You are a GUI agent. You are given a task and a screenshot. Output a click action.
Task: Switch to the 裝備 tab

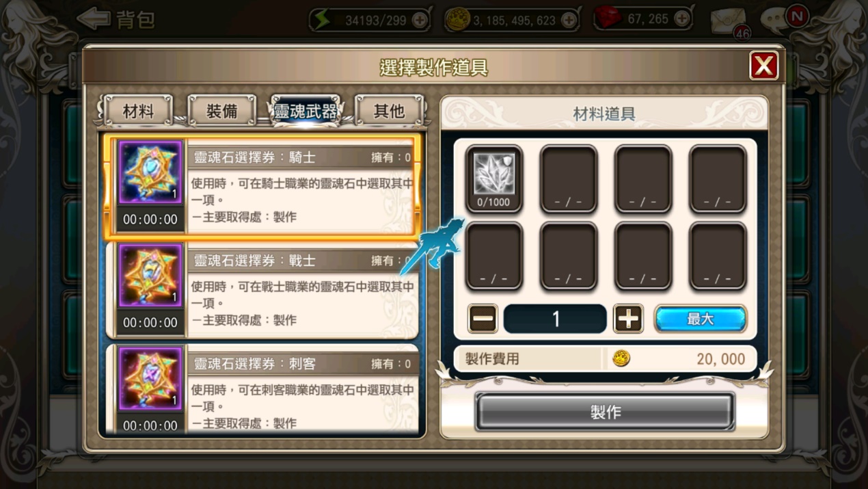pos(222,110)
